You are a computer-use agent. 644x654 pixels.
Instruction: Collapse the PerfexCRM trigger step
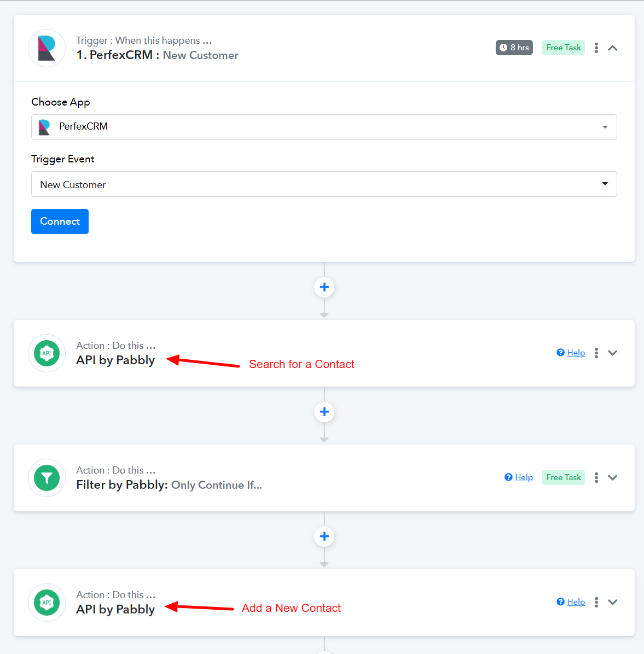click(612, 48)
